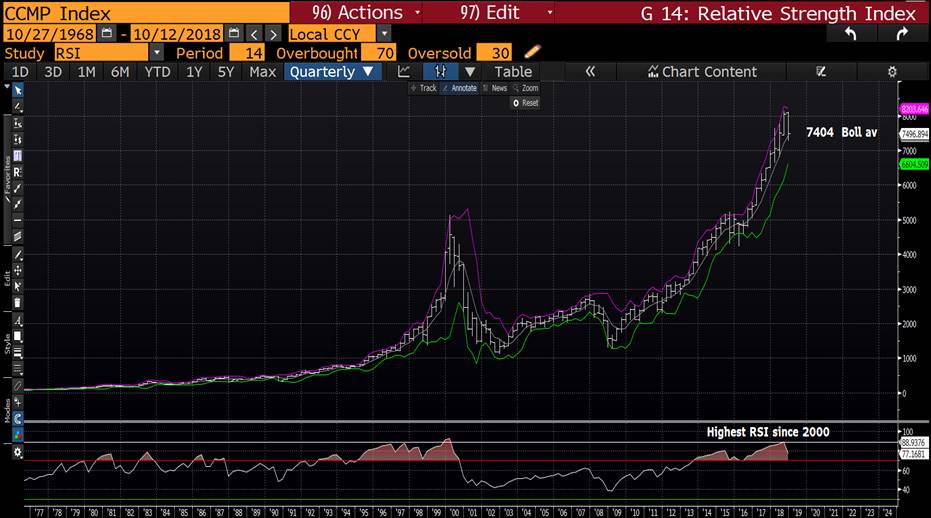931x518 pixels.
Task: Open the Quarterly periodicity dropdown
Action: click(332, 72)
